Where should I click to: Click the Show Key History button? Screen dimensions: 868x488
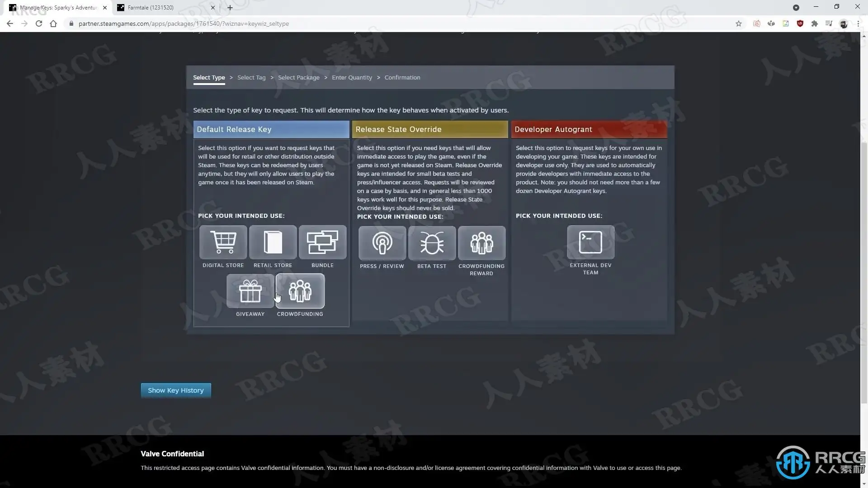(176, 390)
